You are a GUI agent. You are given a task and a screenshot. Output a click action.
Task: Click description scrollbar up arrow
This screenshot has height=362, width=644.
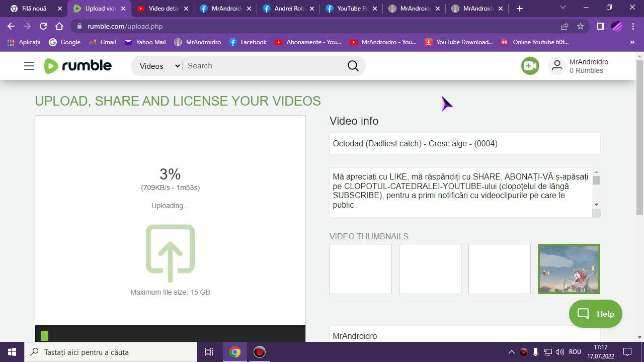click(596, 172)
